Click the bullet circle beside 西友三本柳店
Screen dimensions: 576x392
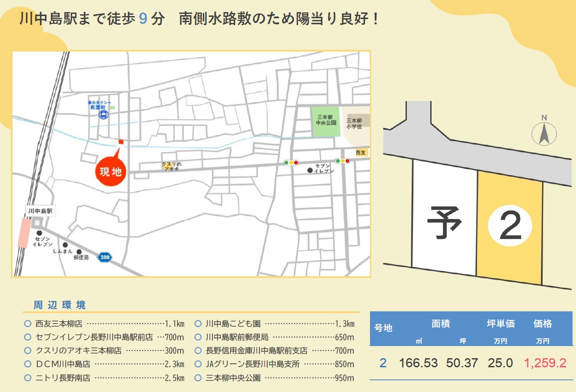point(28,323)
